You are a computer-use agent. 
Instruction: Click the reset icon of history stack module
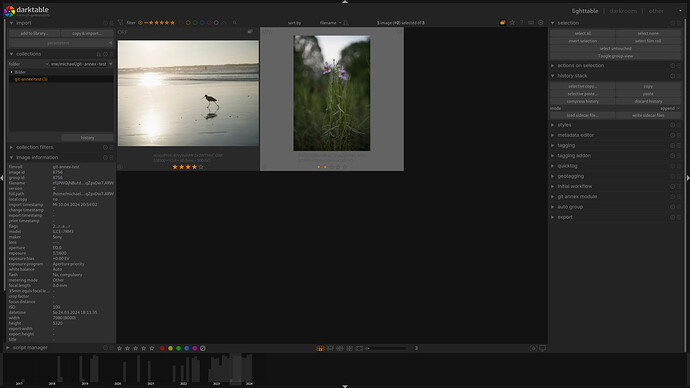672,76
